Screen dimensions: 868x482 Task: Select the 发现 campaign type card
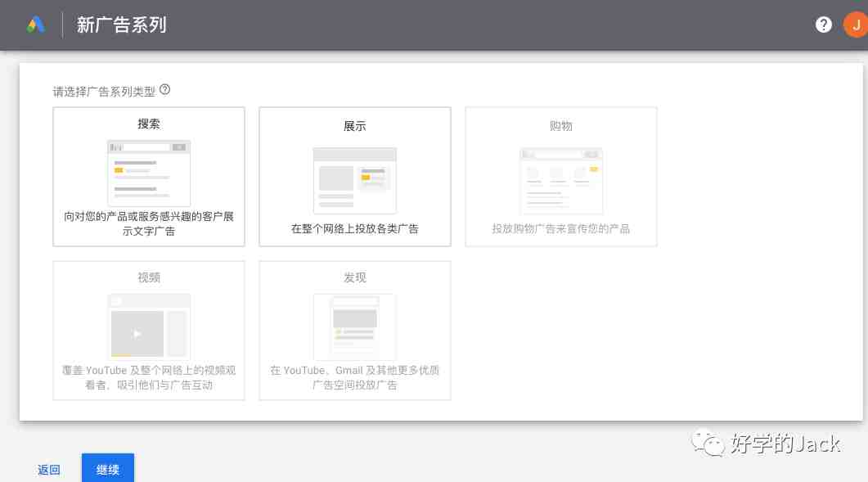354,330
